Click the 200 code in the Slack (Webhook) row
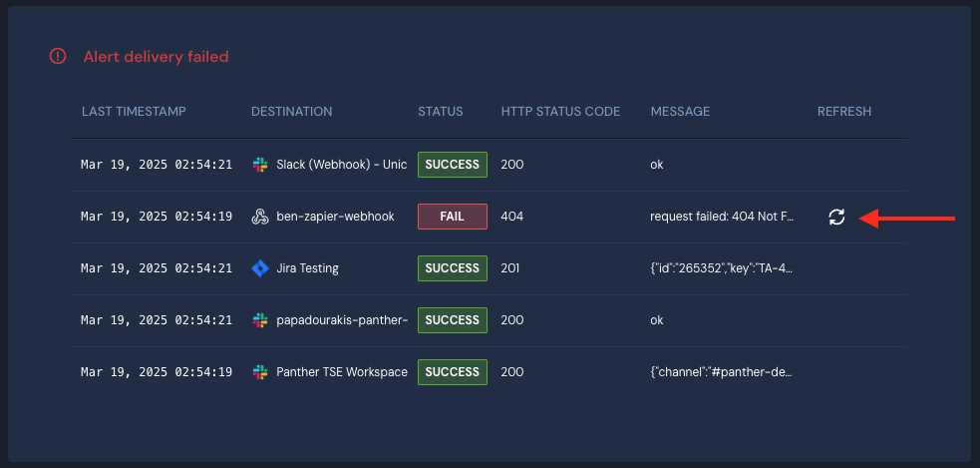This screenshot has height=468, width=980. 512,165
